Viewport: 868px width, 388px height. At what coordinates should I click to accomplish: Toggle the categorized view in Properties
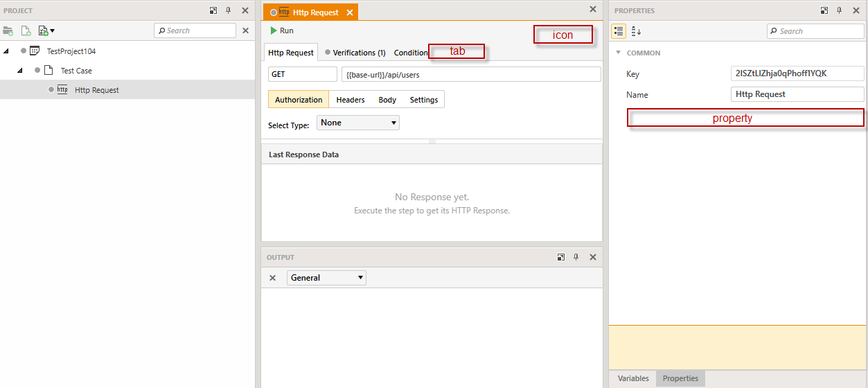pyautogui.click(x=619, y=31)
